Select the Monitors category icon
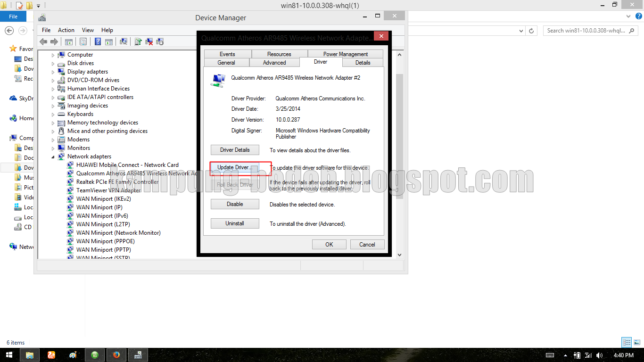Viewport: 644px width, 362px height. coord(61,148)
